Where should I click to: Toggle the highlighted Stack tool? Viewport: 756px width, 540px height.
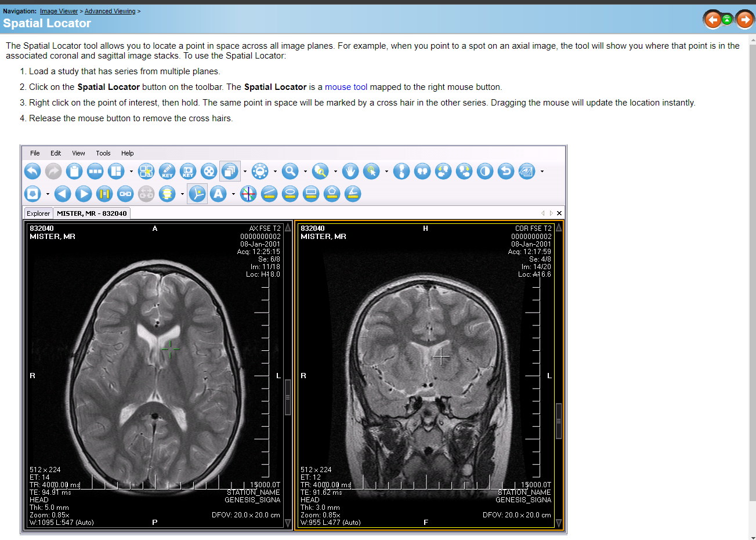pyautogui.click(x=230, y=171)
